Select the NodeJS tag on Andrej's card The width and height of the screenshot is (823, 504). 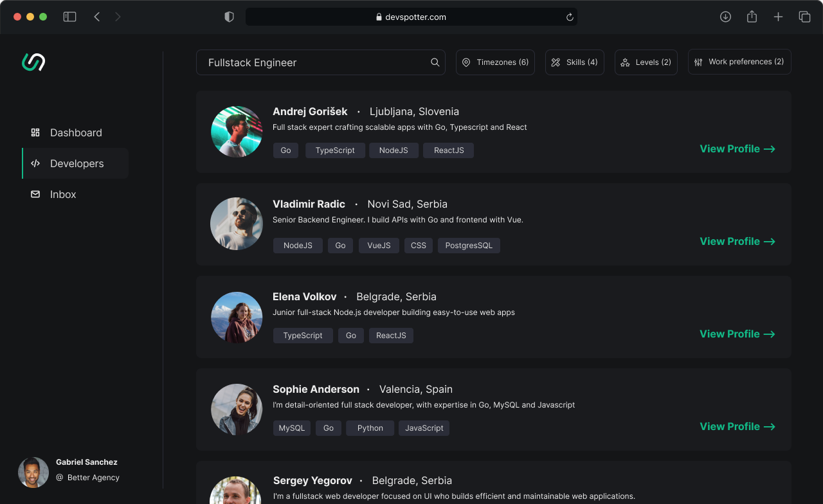[393, 150]
